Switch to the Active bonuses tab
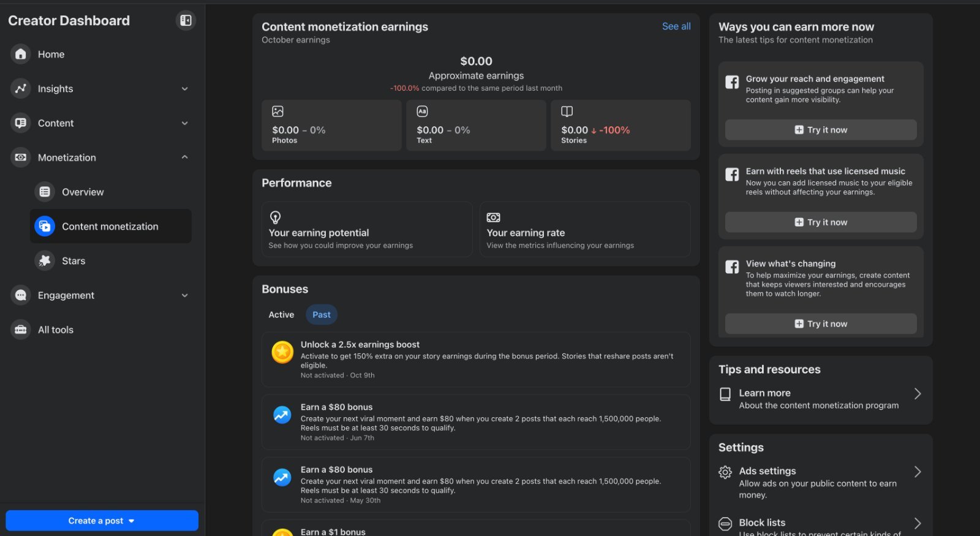The image size is (980, 536). [x=281, y=315]
